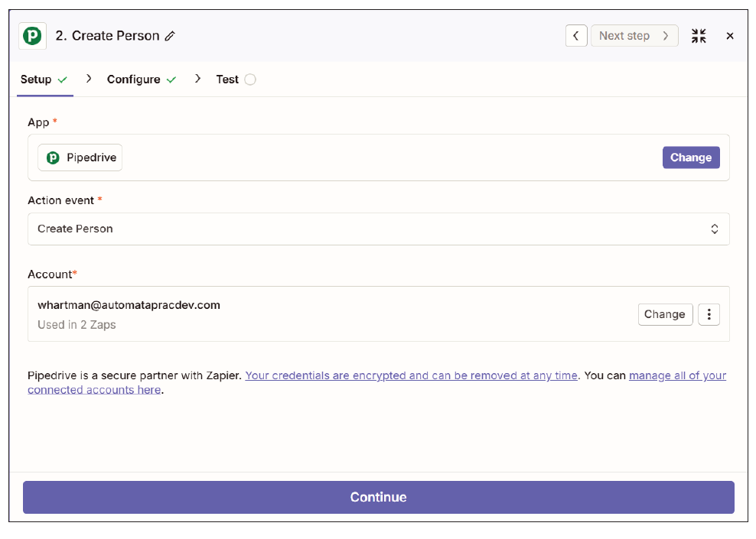Open credentials are encrypted link
The width and height of the screenshot is (756, 539).
[411, 375]
